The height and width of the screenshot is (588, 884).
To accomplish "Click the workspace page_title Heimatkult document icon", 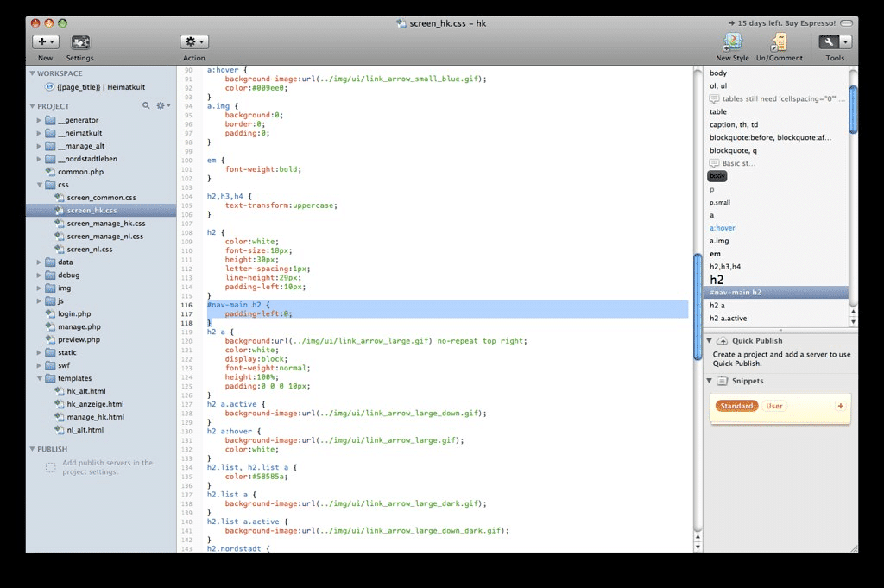I will 49,87.
